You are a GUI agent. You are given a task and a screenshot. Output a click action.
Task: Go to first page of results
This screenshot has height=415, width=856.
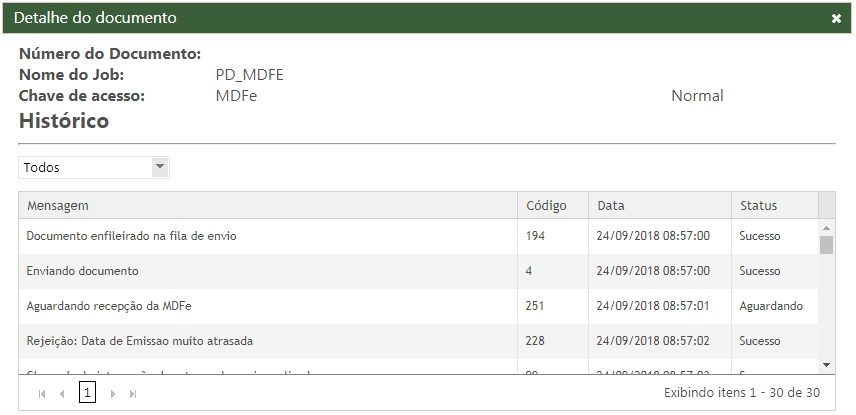coord(42,394)
